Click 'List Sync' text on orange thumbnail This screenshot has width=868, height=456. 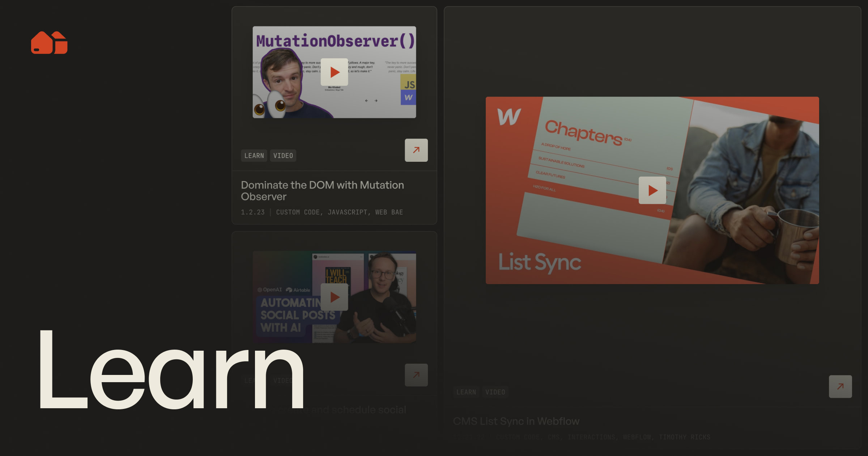(x=540, y=262)
